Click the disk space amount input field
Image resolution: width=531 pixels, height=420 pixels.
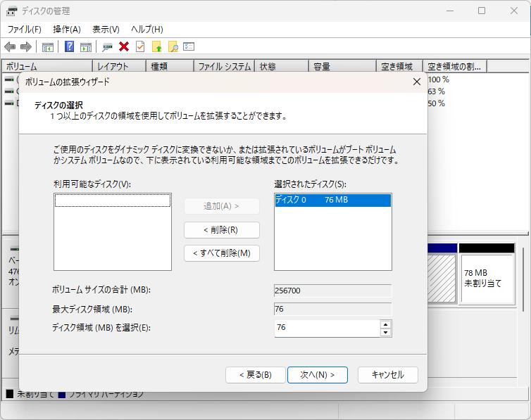pos(327,328)
